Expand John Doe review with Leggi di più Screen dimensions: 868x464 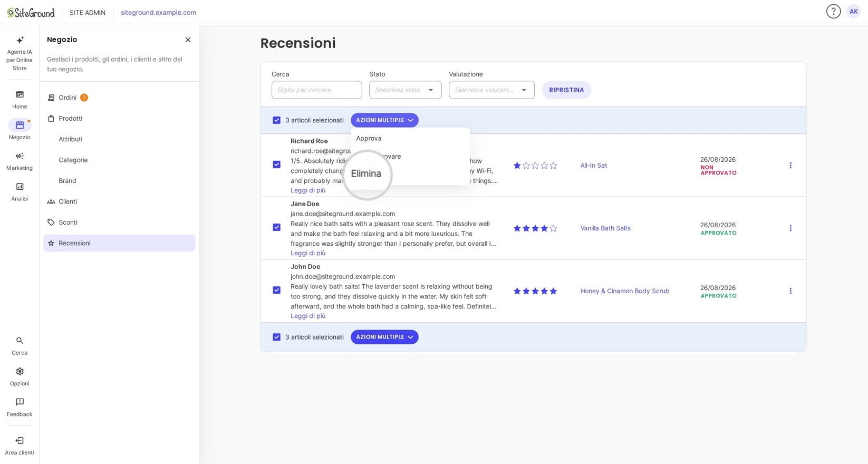(308, 316)
